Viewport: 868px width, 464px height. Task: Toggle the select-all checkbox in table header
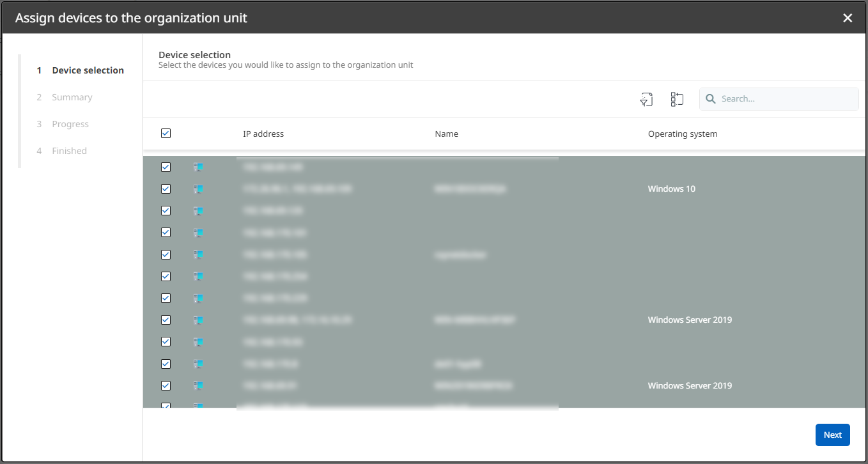[x=166, y=134]
